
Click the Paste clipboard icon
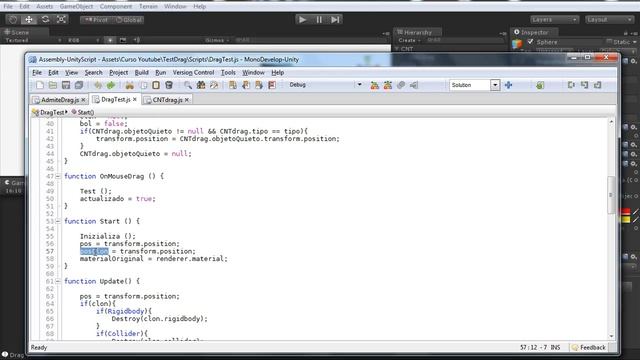coord(156,85)
